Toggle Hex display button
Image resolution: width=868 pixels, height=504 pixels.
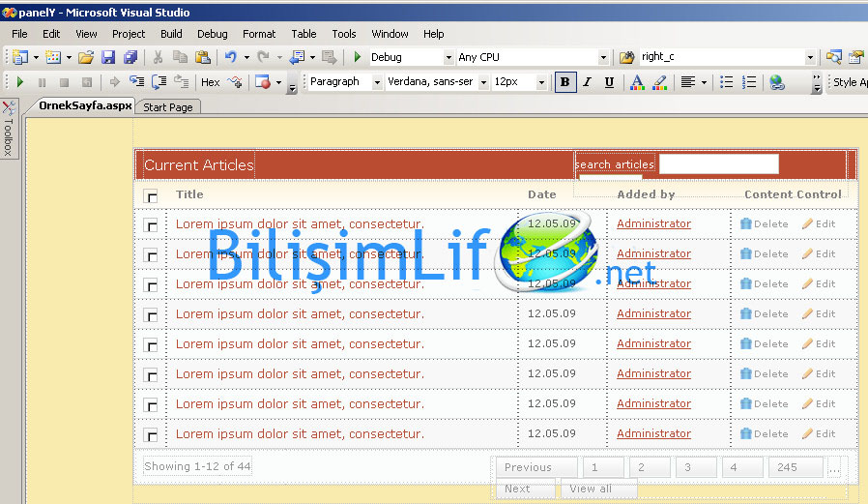click(x=211, y=82)
